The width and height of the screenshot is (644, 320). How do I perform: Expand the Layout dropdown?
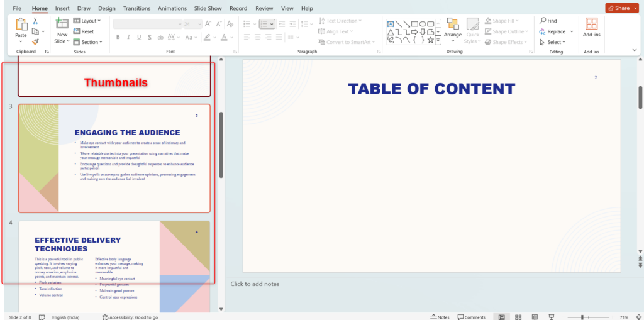coord(86,21)
